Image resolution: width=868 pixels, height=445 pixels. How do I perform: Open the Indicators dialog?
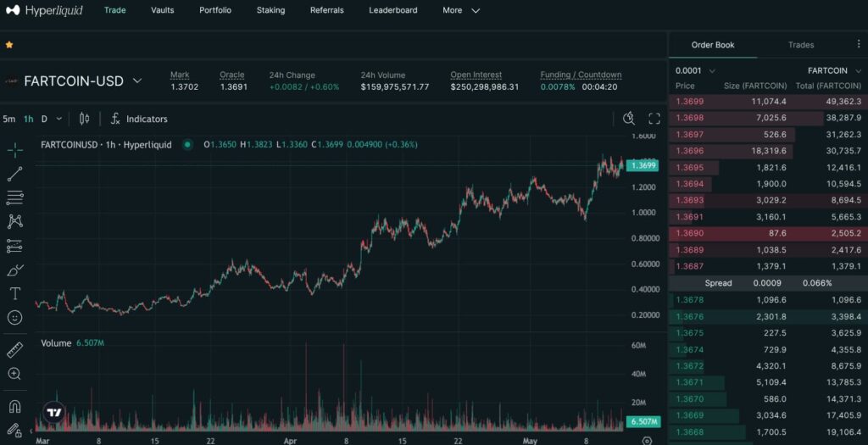pos(139,119)
